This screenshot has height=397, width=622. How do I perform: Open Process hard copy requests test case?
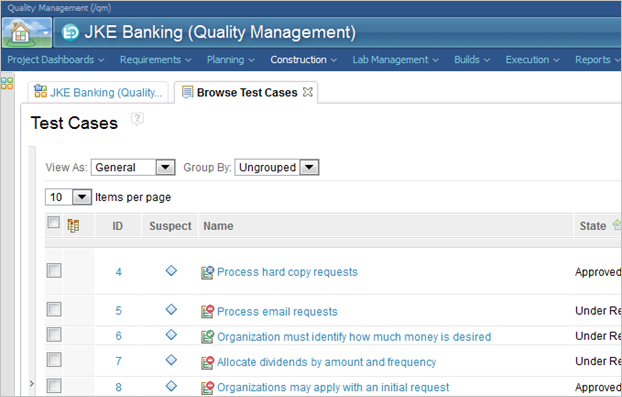pyautogui.click(x=287, y=272)
